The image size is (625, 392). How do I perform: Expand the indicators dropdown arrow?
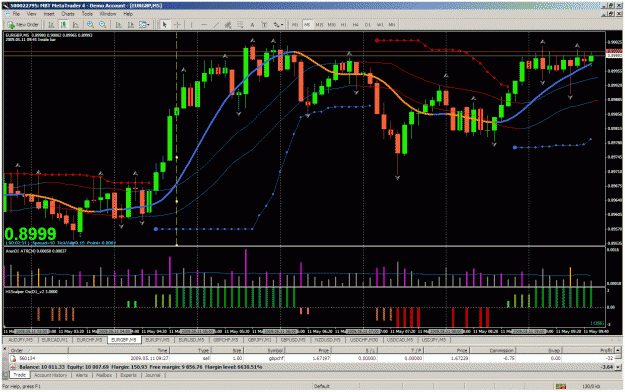(148, 25)
